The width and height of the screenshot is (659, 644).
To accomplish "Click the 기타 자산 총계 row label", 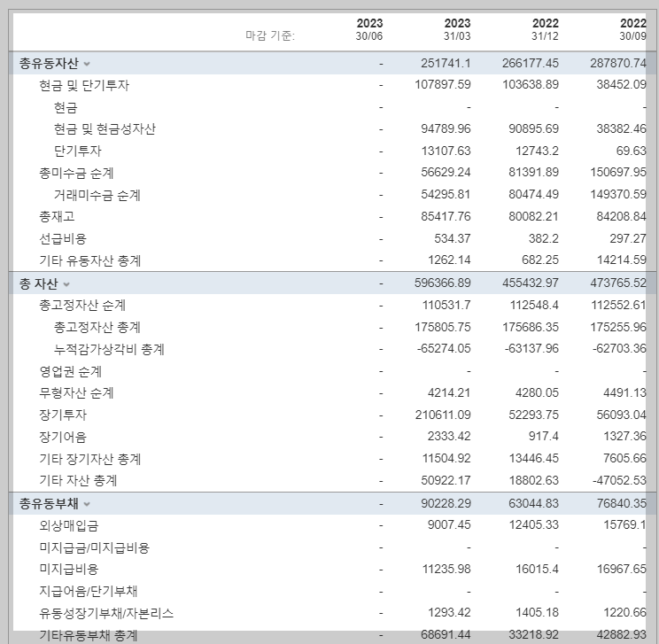I will (x=78, y=480).
